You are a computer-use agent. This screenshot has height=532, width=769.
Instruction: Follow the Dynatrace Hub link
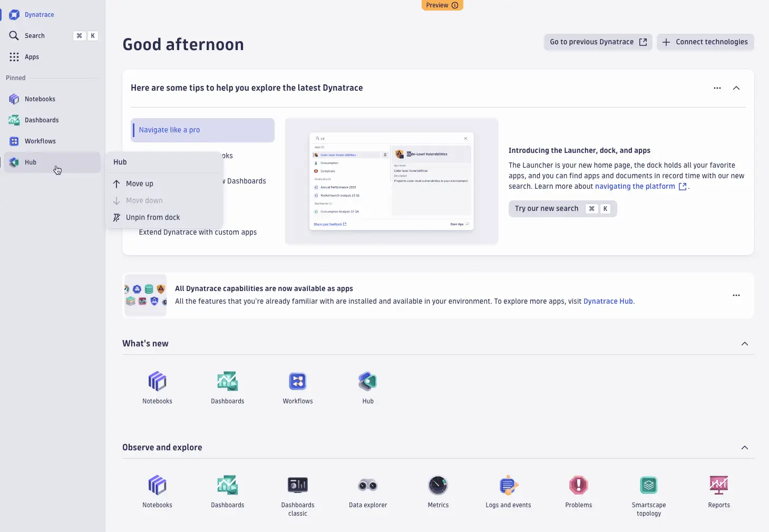608,302
